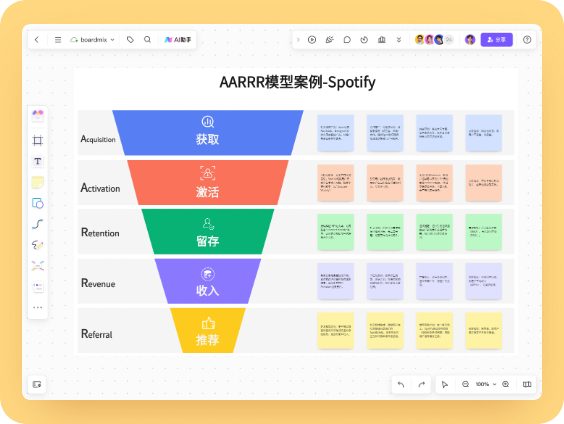Select first purple sticky in Revenue row

[x=336, y=281]
